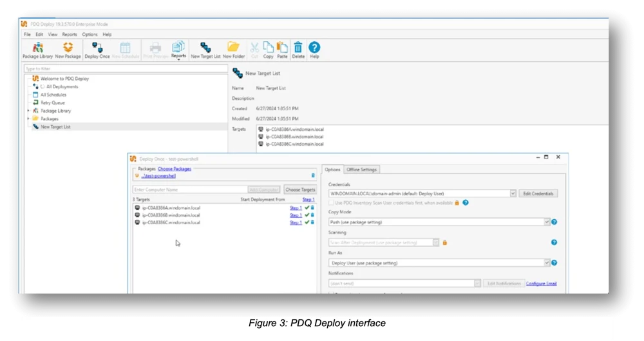Open the Scanning dropdown
The width and height of the screenshot is (644, 341).
click(435, 242)
